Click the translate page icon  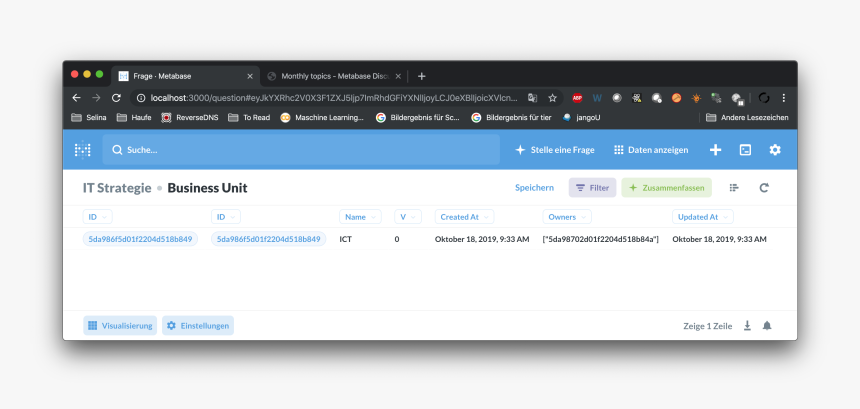point(532,98)
